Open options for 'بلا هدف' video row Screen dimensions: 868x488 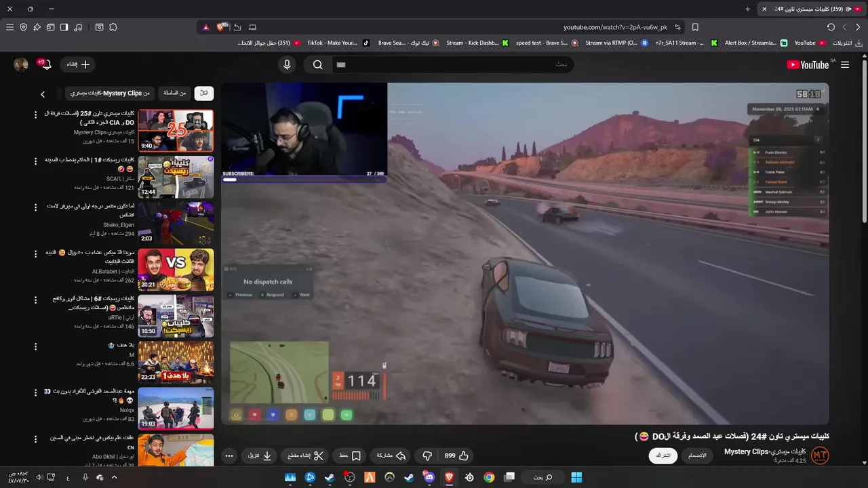(x=36, y=346)
